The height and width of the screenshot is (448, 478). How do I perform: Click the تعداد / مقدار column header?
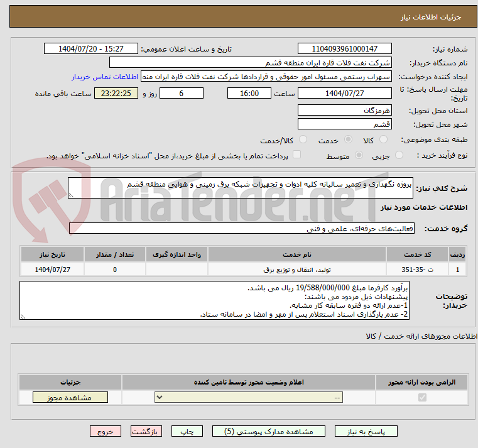pyautogui.click(x=115, y=254)
